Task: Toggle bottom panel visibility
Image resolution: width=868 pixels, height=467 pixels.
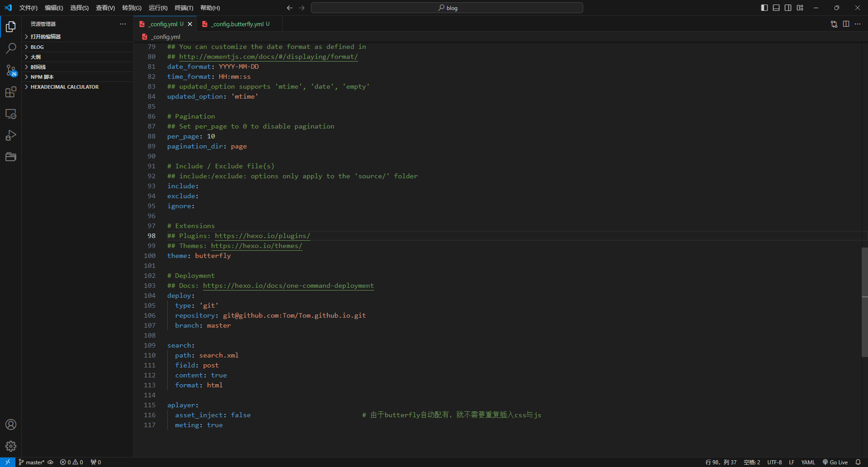Action: point(776,8)
